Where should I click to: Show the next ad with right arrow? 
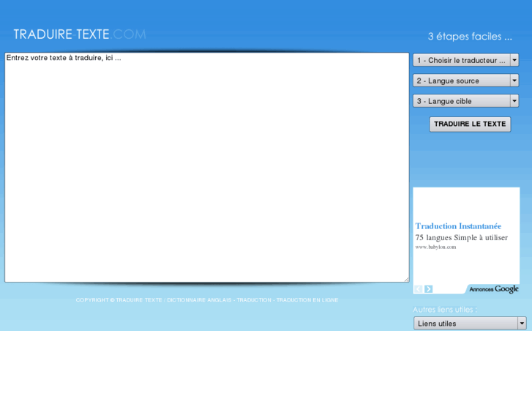pos(429,289)
